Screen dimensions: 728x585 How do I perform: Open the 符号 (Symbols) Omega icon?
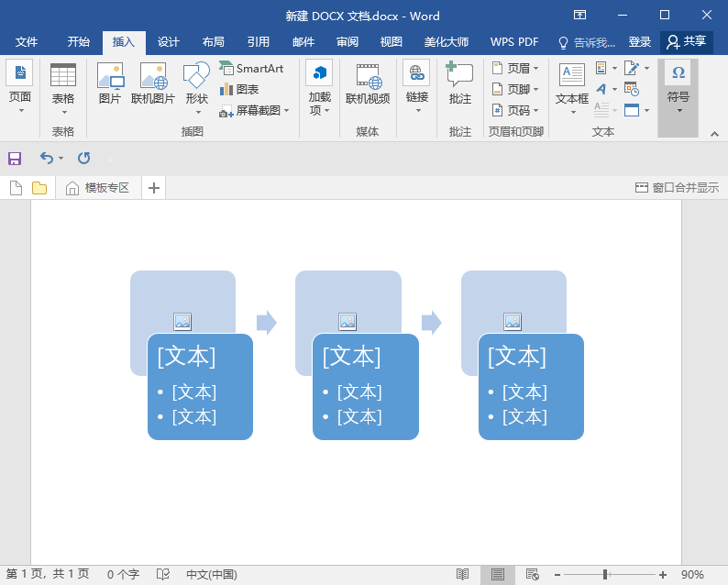pyautogui.click(x=678, y=72)
